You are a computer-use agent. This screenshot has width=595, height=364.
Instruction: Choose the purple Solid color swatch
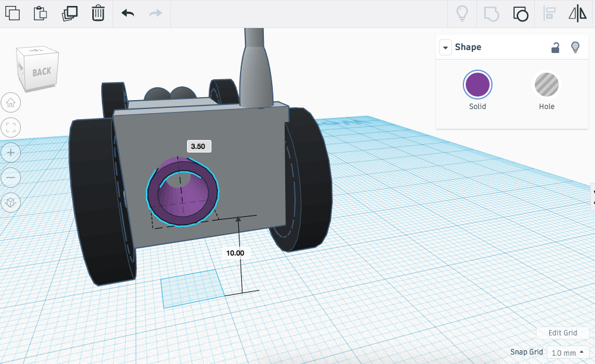click(477, 85)
